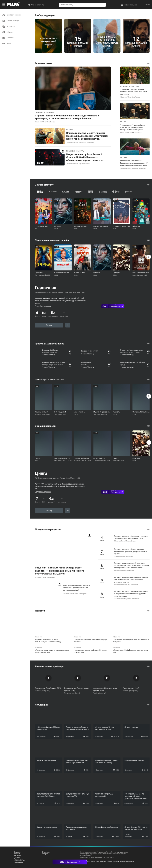Open "Журнал" from the sidebar menu
This screenshot has height=868, width=152.
pos(10,32)
